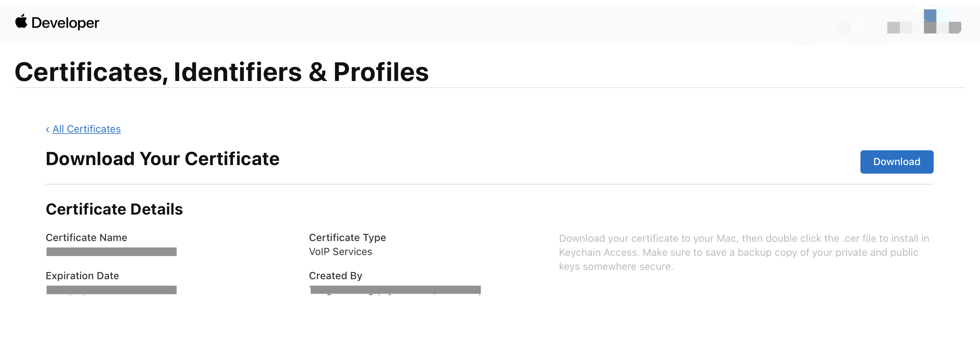Screen dimensions: 980x338
Task: Click the Created By label
Action: point(335,276)
